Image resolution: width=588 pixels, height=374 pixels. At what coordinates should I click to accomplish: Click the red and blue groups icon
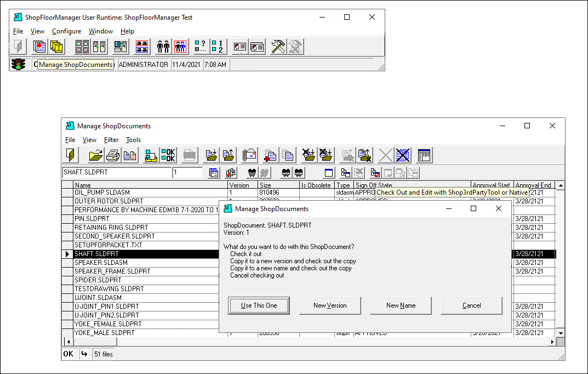142,47
